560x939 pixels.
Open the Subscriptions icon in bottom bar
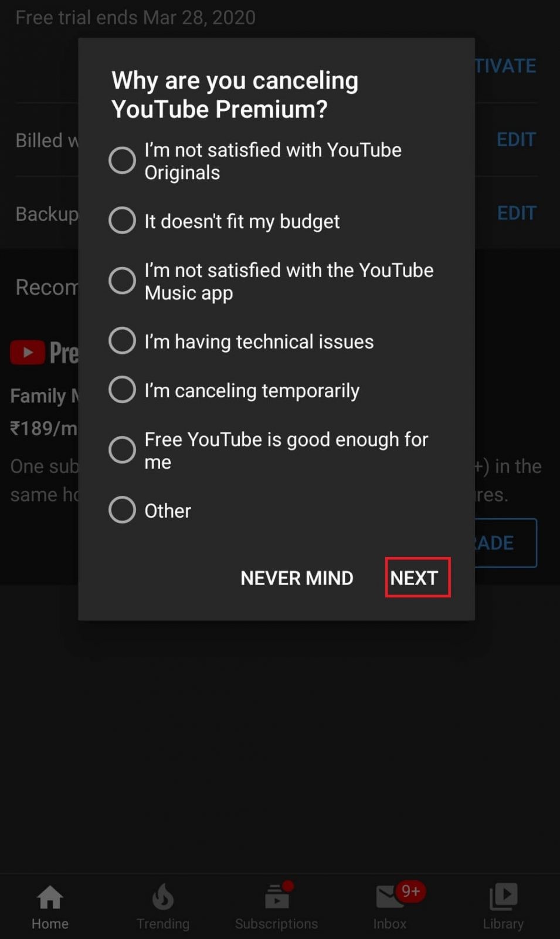(277, 896)
